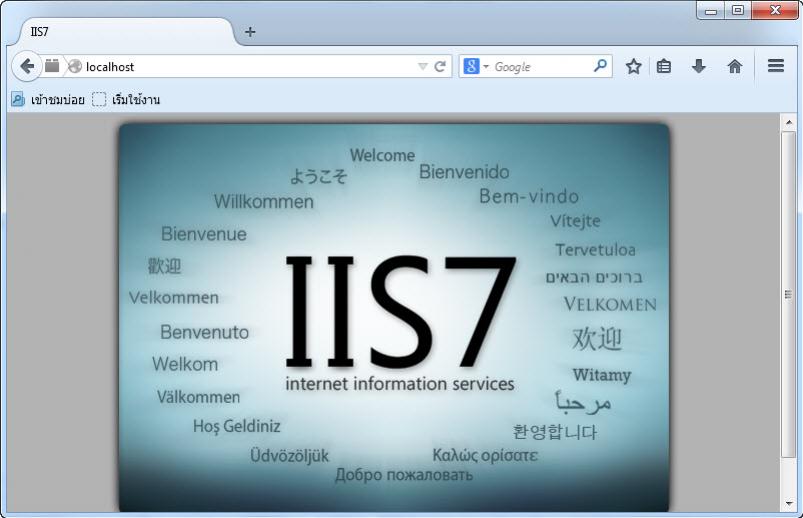The image size is (803, 518).
Task: Click the Japanese 'ようこそ' text
Action: 318,176
